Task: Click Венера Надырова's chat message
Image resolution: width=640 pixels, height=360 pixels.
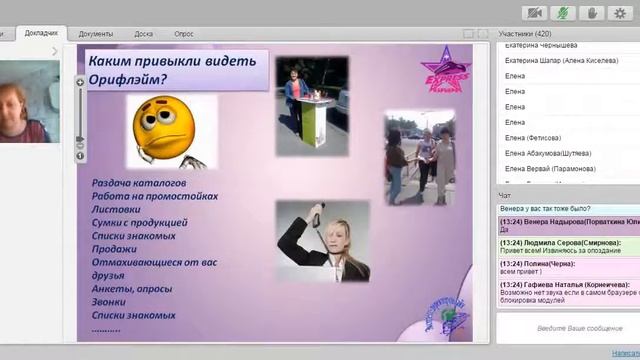Action: tap(569, 226)
